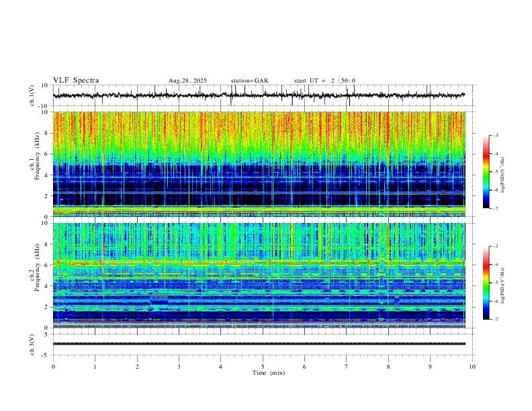Click the ch.1 spectrogram plot
532x411 pixels.
[259, 164]
